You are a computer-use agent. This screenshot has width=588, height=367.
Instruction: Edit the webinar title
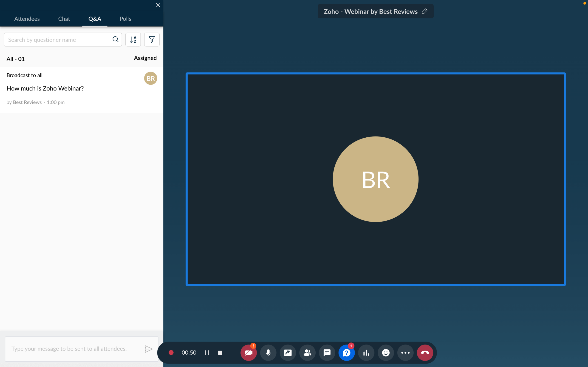(425, 11)
